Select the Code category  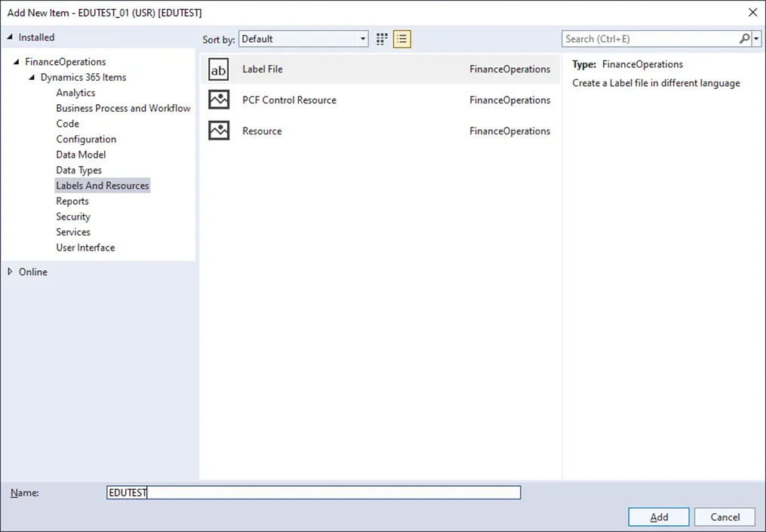click(67, 124)
